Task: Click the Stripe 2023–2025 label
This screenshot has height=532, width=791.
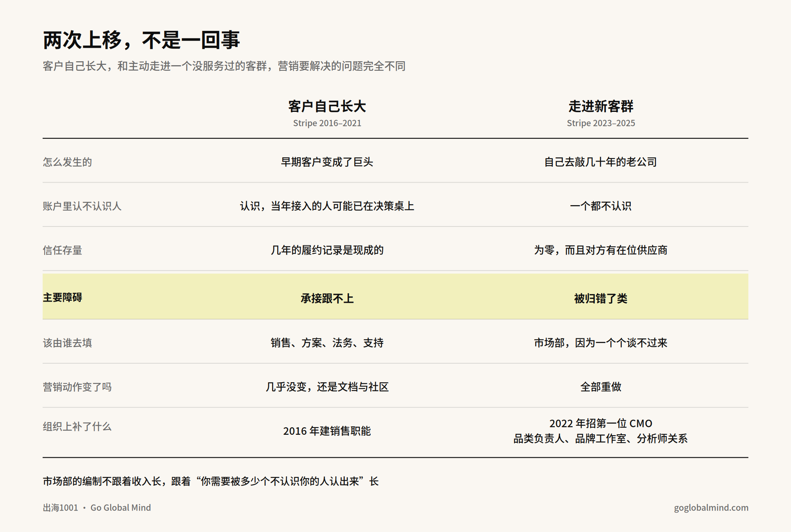Action: pyautogui.click(x=600, y=123)
